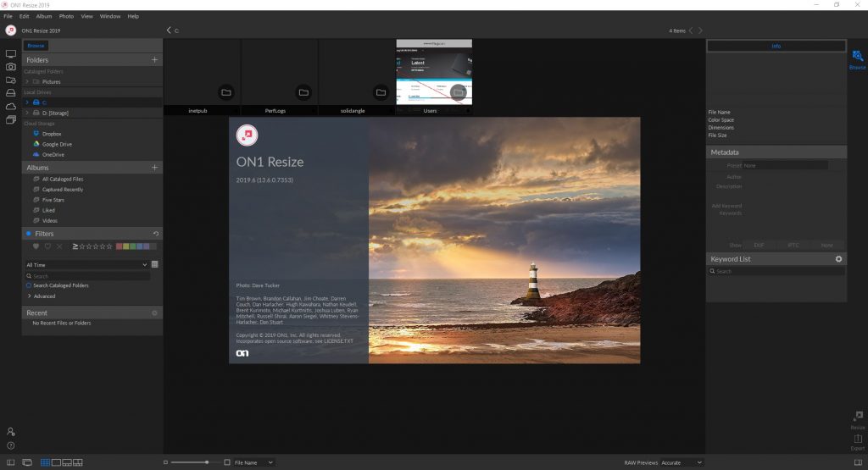
Task: Toggle the liked heart filter
Action: pos(36,246)
